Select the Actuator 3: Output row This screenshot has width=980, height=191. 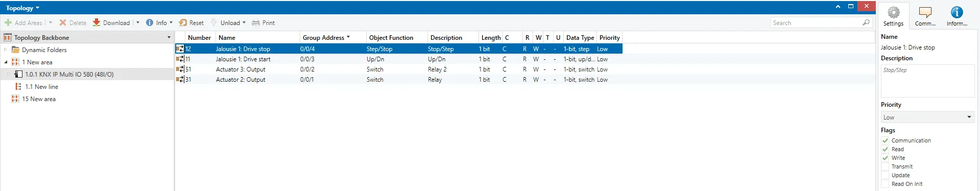click(398, 69)
